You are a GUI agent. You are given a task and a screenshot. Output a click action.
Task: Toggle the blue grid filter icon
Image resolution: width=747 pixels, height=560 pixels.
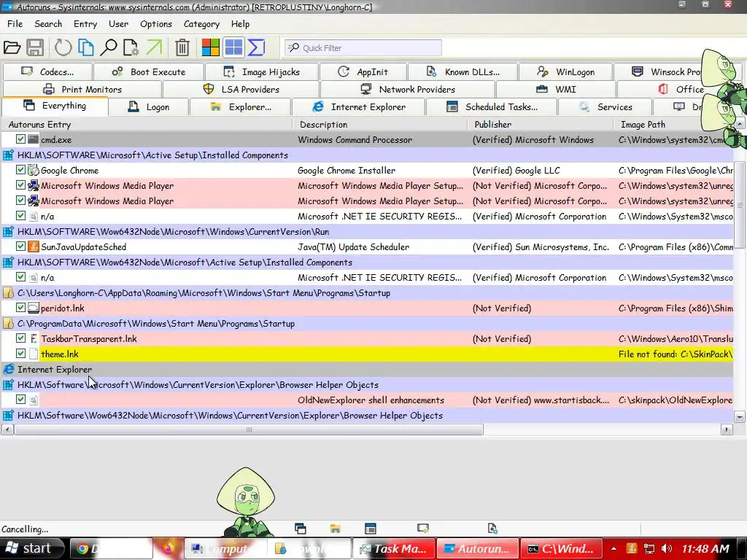point(233,47)
